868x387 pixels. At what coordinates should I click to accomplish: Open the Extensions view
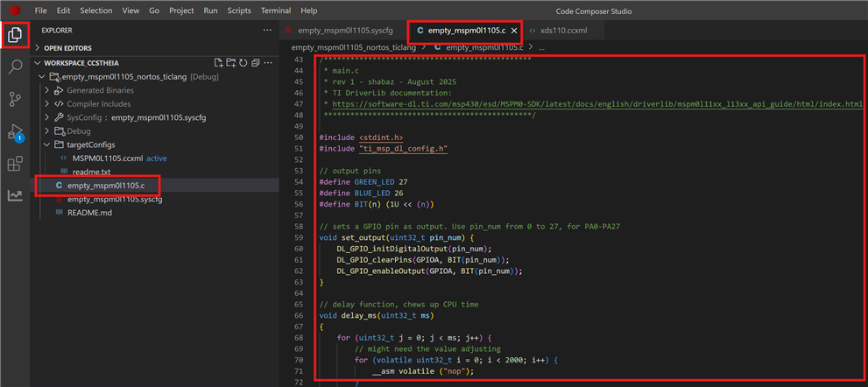(x=15, y=164)
